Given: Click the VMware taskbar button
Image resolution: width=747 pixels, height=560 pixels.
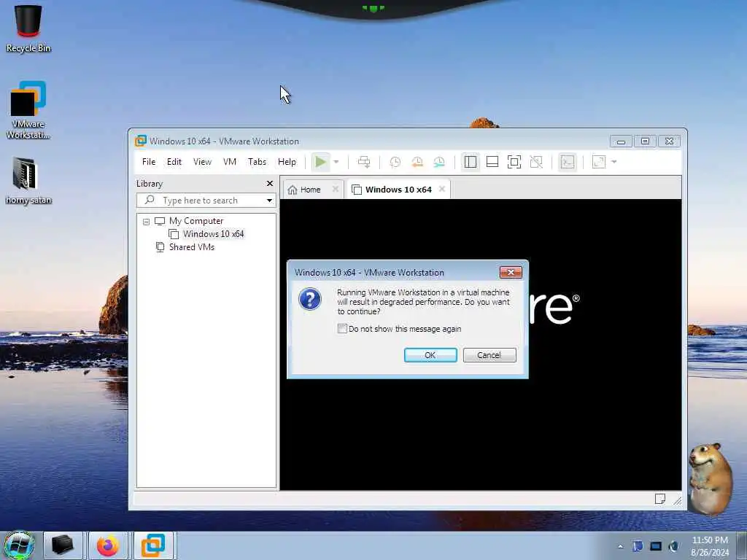Looking at the screenshot, I should 153,545.
